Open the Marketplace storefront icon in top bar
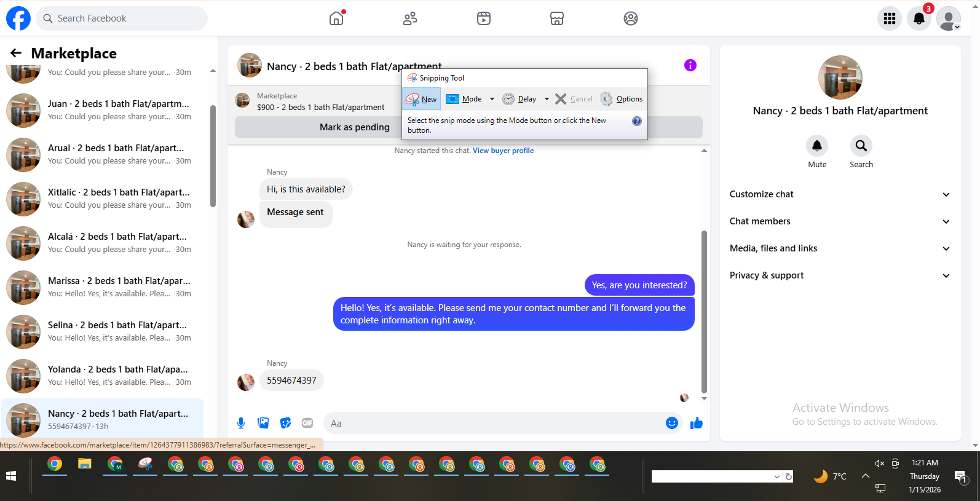Image resolution: width=980 pixels, height=501 pixels. point(557,18)
